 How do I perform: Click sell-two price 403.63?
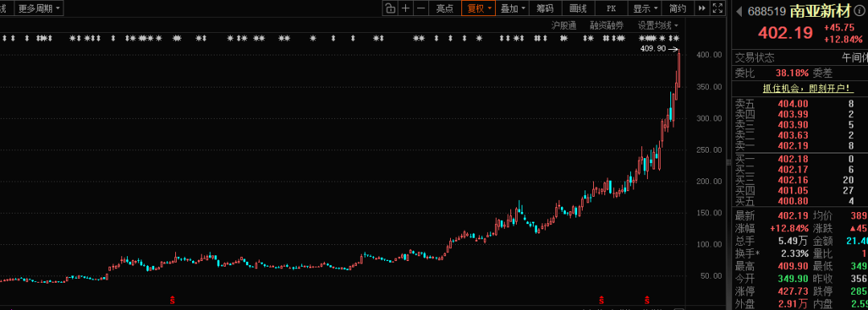pyautogui.click(x=792, y=135)
